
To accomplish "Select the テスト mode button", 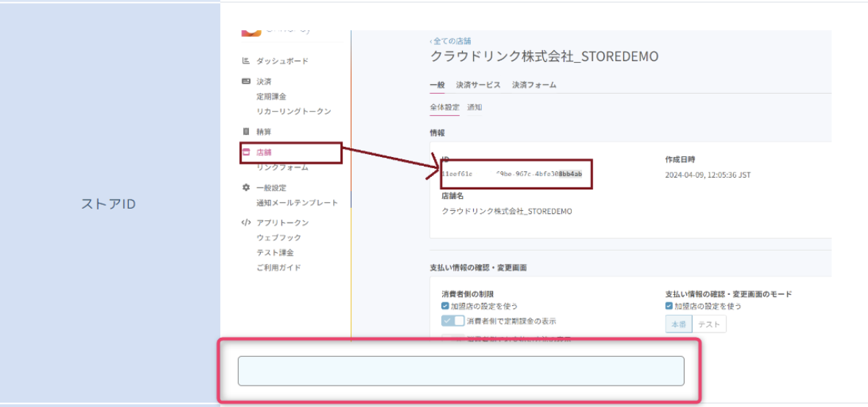I will (709, 324).
